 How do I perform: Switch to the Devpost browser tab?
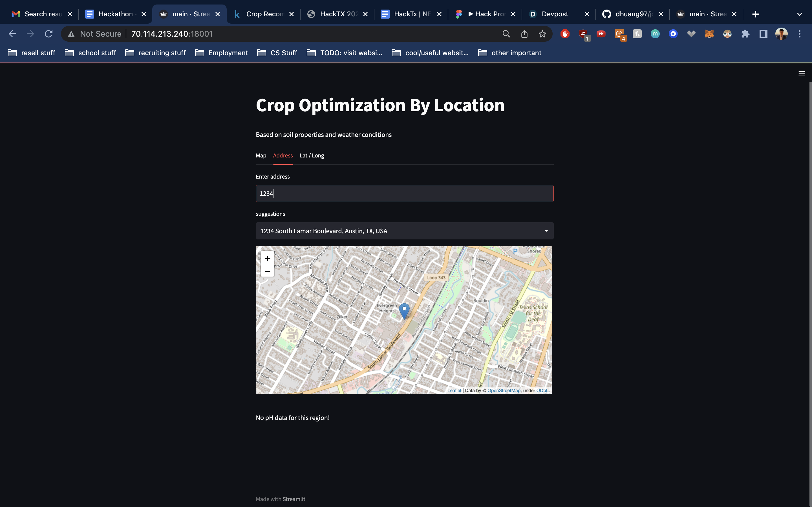(x=555, y=14)
